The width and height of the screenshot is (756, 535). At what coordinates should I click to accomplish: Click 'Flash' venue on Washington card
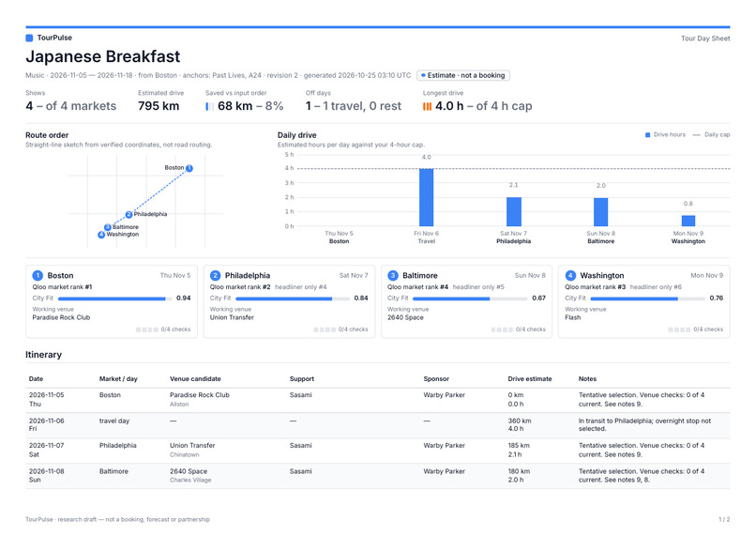pyautogui.click(x=573, y=317)
